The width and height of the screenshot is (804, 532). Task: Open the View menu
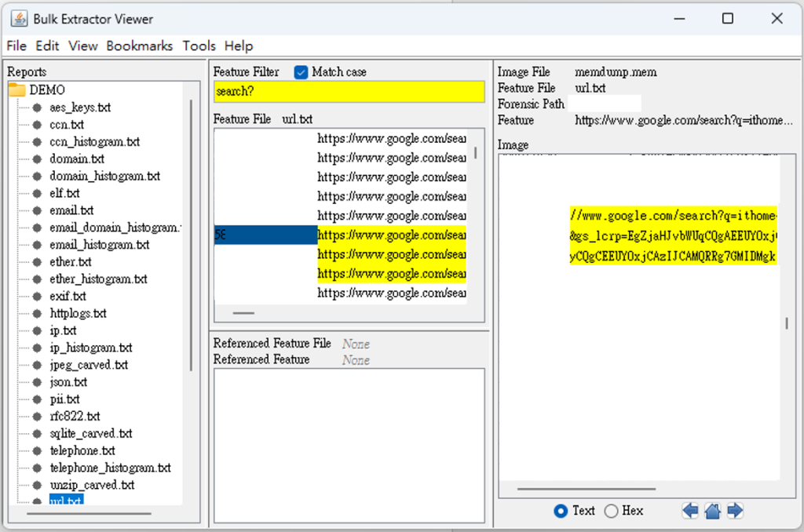[x=83, y=46]
